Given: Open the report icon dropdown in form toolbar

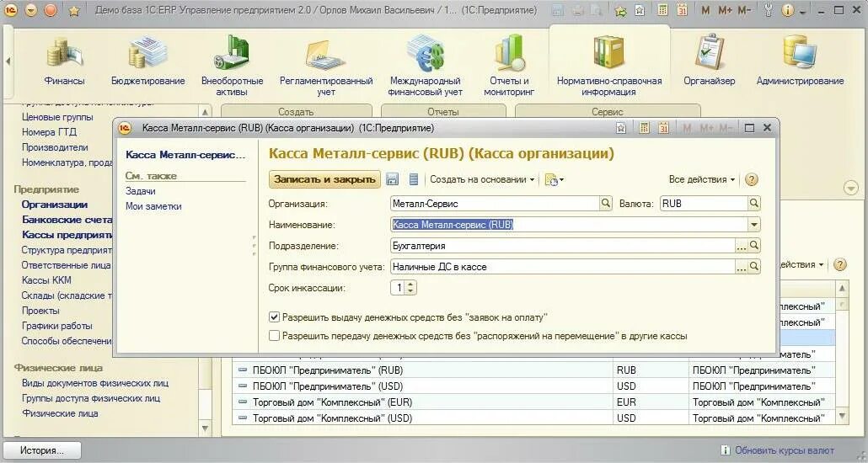Looking at the screenshot, I should pyautogui.click(x=555, y=179).
